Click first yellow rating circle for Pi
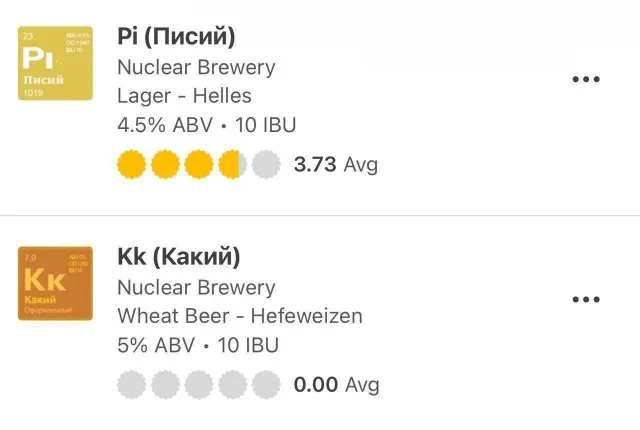The height and width of the screenshot is (430, 640). [x=132, y=164]
